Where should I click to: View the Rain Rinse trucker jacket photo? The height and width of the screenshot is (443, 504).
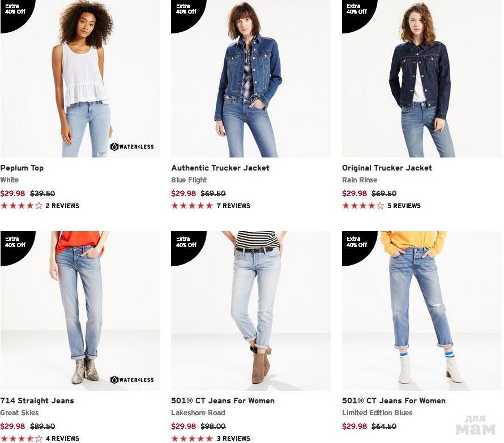pos(422,79)
